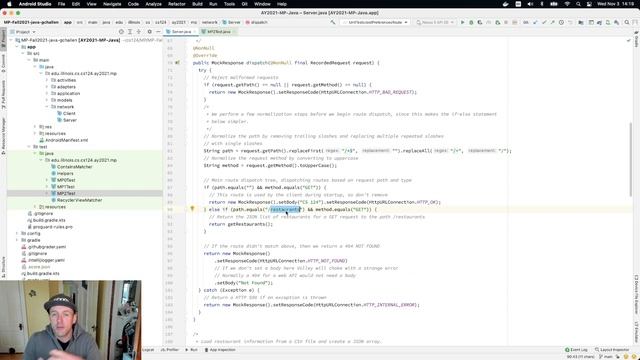The image size is (640, 360).
Task: Select AndroidManifest.xml in project tree
Action: [67, 140]
